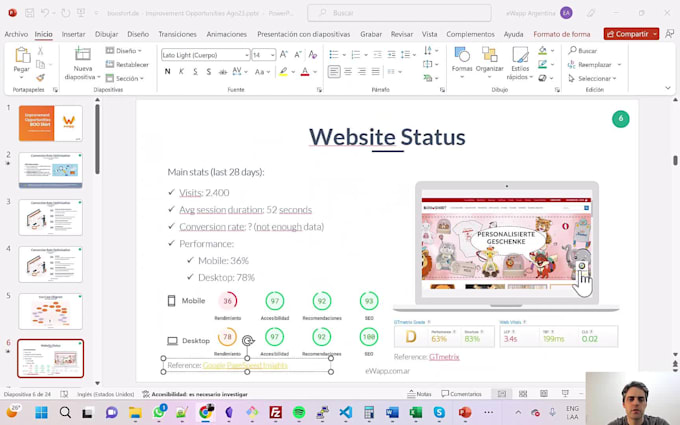The image size is (680, 425).
Task: Open Visual Studio Code from taskbar
Action: tap(346, 412)
